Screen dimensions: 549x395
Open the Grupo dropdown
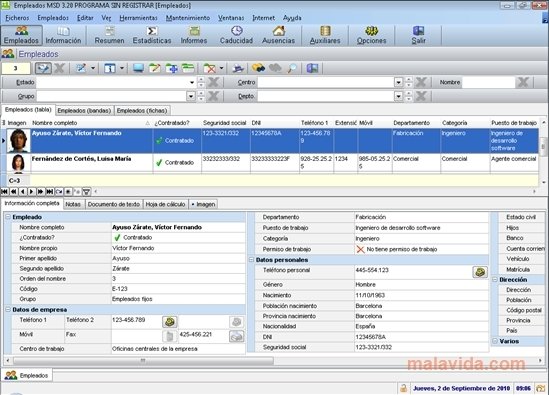pyautogui.click(x=191, y=96)
